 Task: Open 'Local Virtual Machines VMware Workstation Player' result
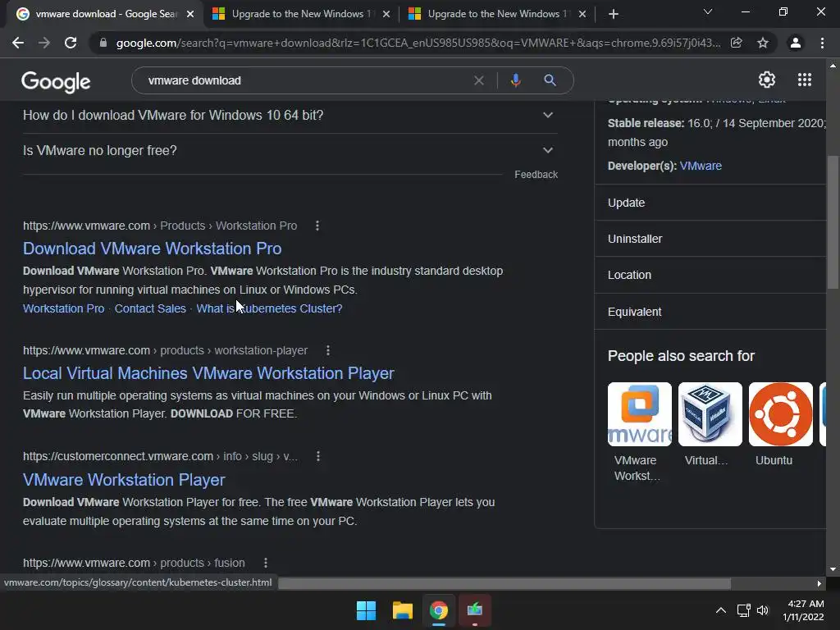pyautogui.click(x=208, y=373)
